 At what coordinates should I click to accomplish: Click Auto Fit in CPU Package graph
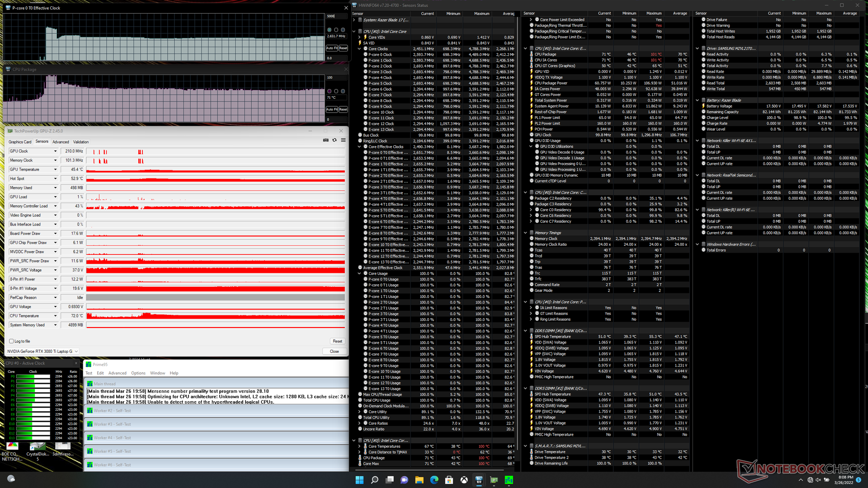(332, 109)
